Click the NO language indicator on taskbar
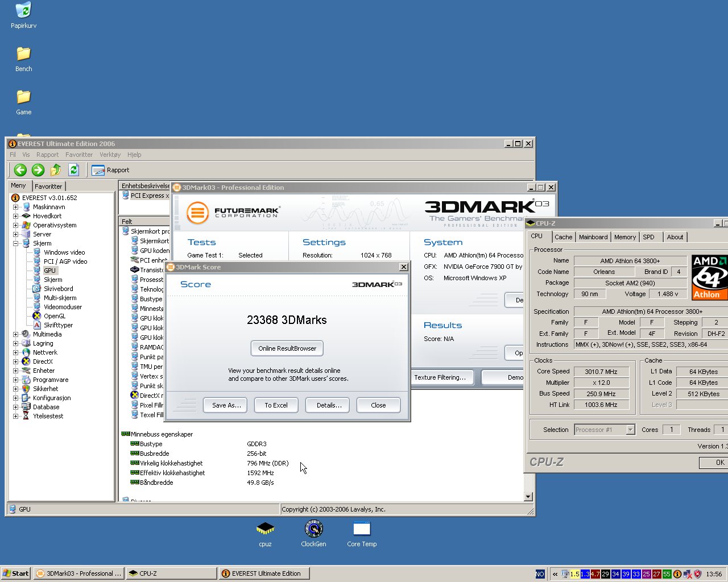 pos(540,574)
